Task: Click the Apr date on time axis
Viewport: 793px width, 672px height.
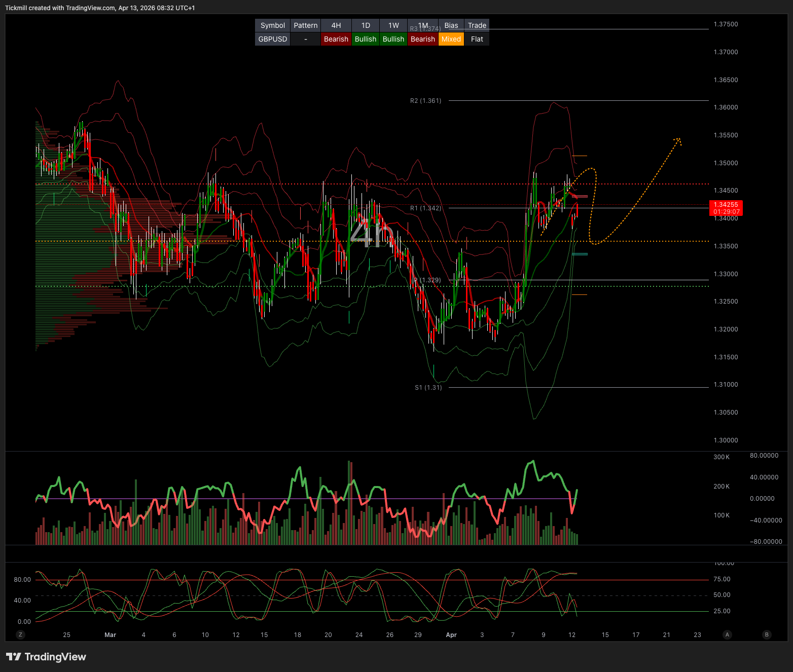Action: pos(451,635)
